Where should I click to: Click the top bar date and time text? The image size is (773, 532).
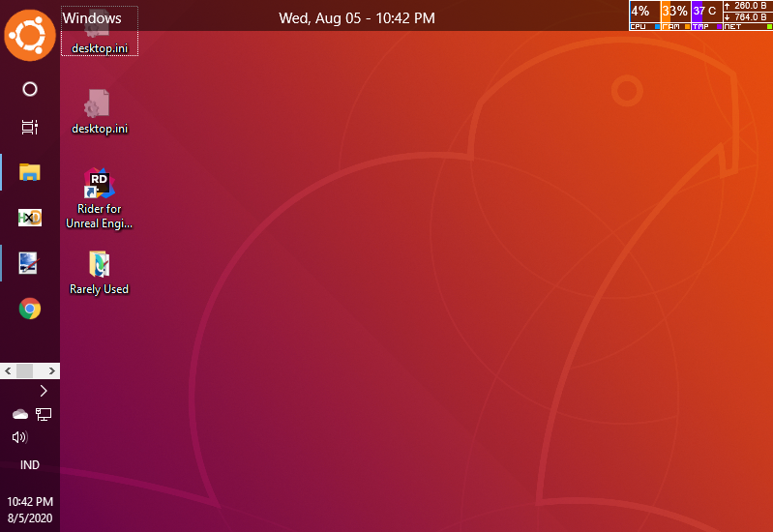[x=357, y=18]
